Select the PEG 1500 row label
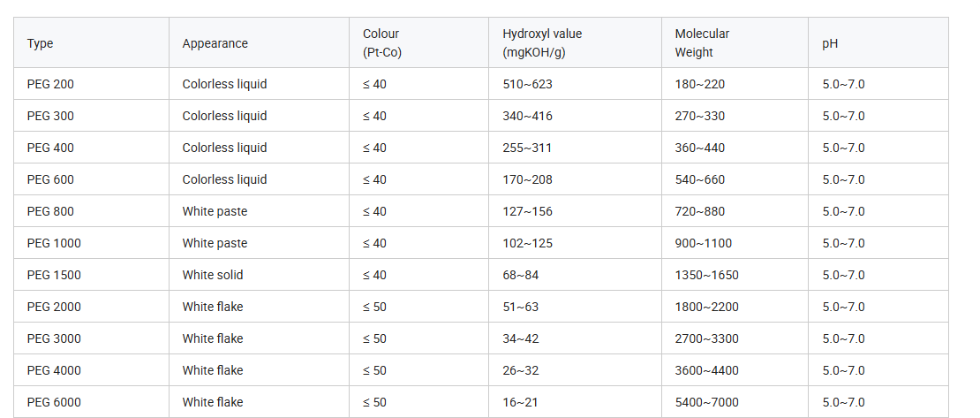Screen dimensions: 980x418 (54, 275)
